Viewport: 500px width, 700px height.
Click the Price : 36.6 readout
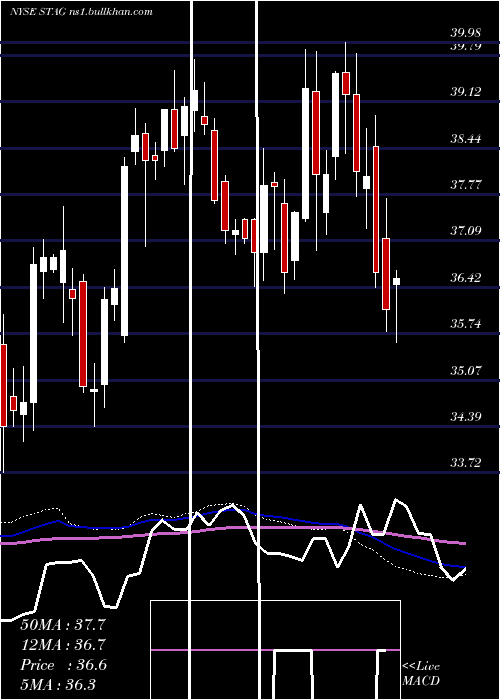pos(63,665)
